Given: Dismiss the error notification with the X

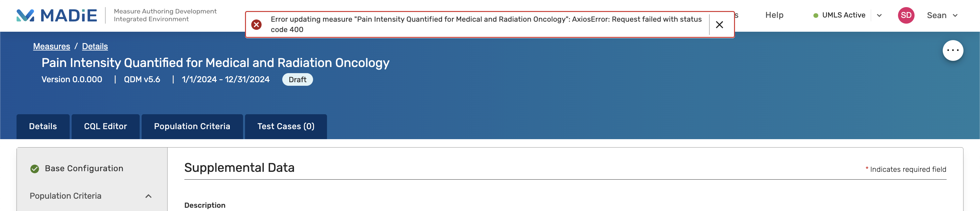Looking at the screenshot, I should [719, 25].
